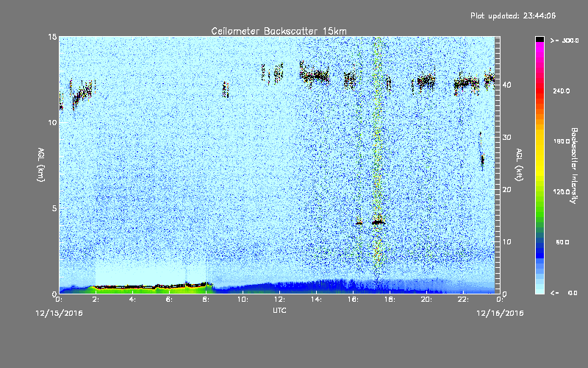Click the red band of the colorbar
Screen dimensions: 588x368
tap(539, 92)
